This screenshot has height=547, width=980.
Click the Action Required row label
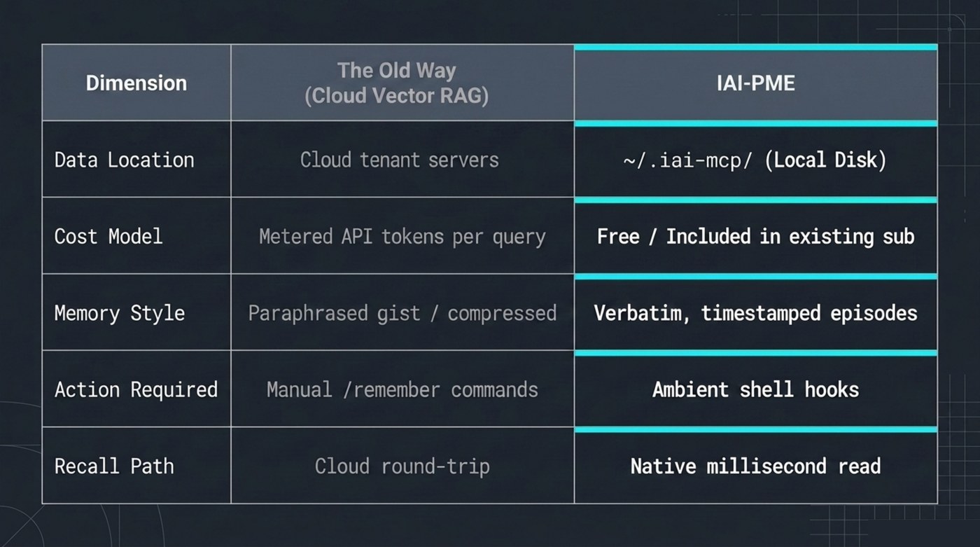(136, 389)
